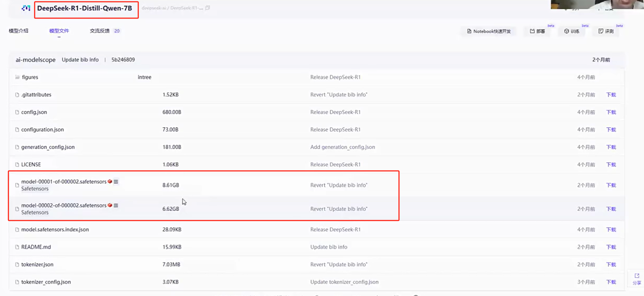Open model-00001-of-000002.safetensors file
This screenshot has width=644, height=296.
[x=64, y=182]
